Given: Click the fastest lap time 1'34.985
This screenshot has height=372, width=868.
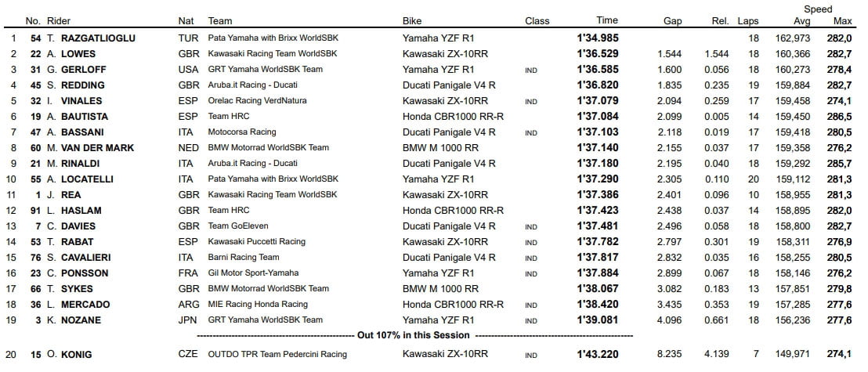Looking at the screenshot, I should point(597,38).
